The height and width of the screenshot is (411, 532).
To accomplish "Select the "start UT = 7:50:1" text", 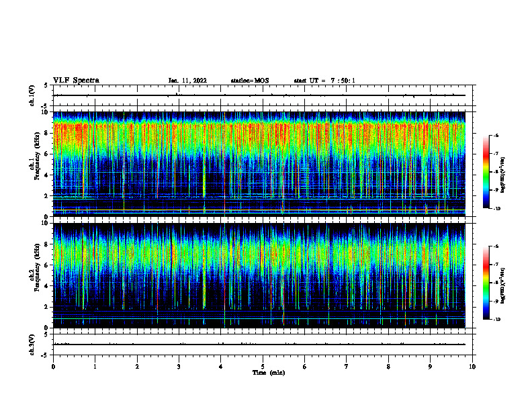I will [324, 81].
